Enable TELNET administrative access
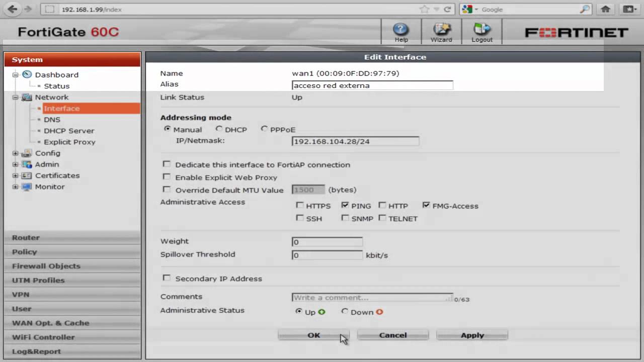The height and width of the screenshot is (362, 644). [x=382, y=218]
